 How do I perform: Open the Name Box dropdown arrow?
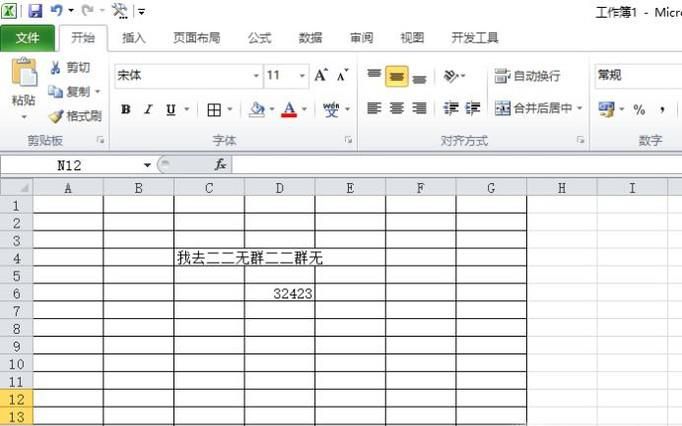click(147, 165)
